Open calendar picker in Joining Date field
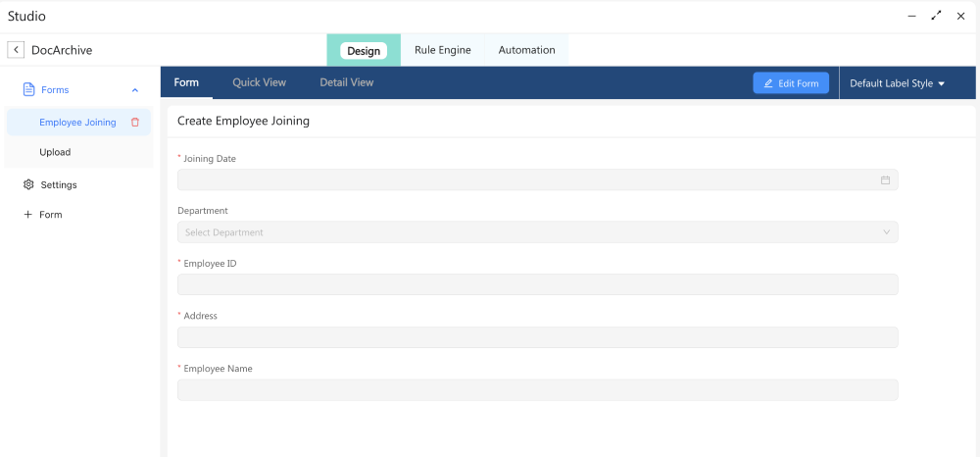This screenshot has width=980, height=457. coord(885,180)
